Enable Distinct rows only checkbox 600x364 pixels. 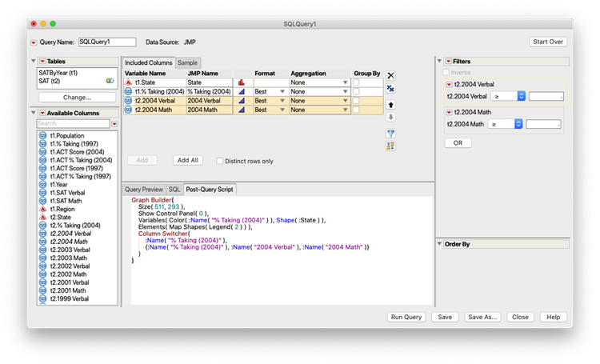coord(220,161)
